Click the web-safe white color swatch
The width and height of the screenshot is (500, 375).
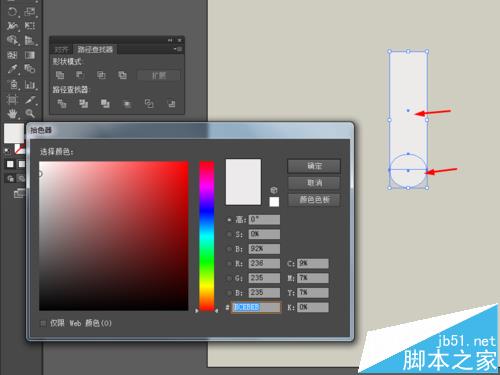pos(274,202)
